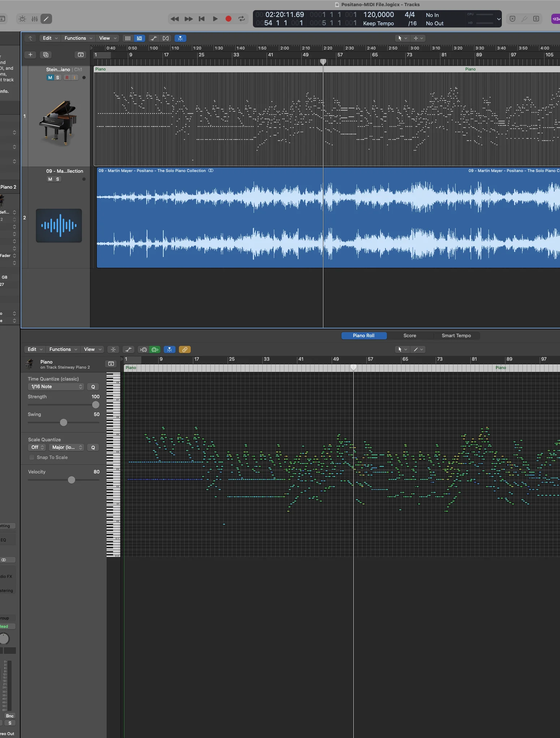Click the Time Quantize Q button
The height and width of the screenshot is (738, 560).
click(93, 387)
